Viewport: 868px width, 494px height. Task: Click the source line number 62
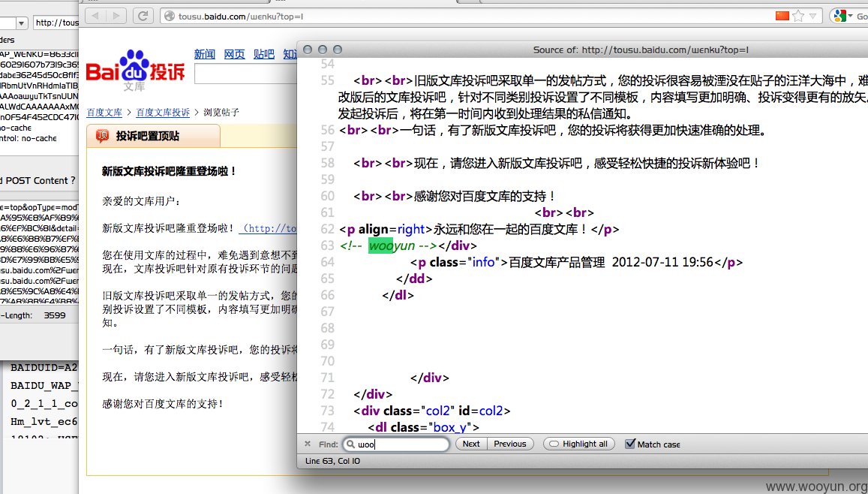tap(328, 229)
